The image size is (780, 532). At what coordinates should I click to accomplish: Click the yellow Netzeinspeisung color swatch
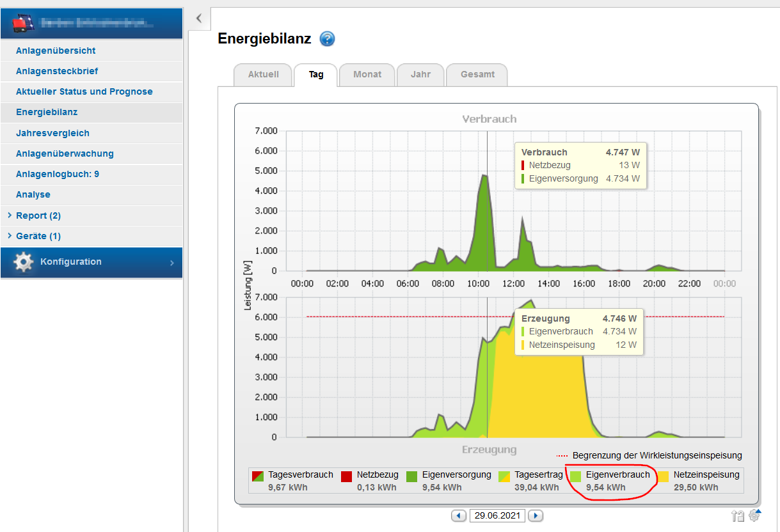tap(663, 476)
